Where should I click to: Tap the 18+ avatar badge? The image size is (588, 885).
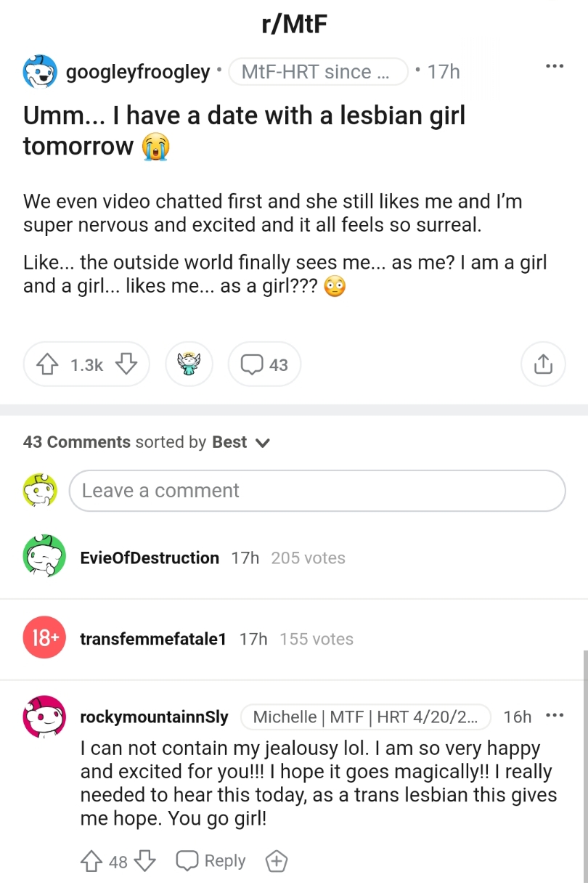44,638
